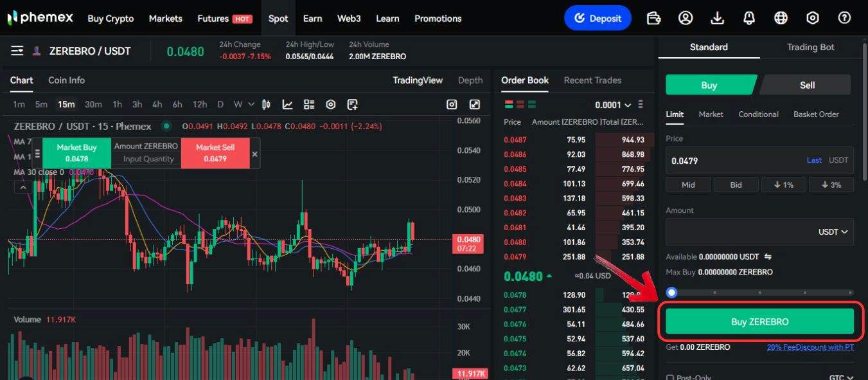
Task: Open the USDT amount unit dropdown
Action: tap(833, 231)
